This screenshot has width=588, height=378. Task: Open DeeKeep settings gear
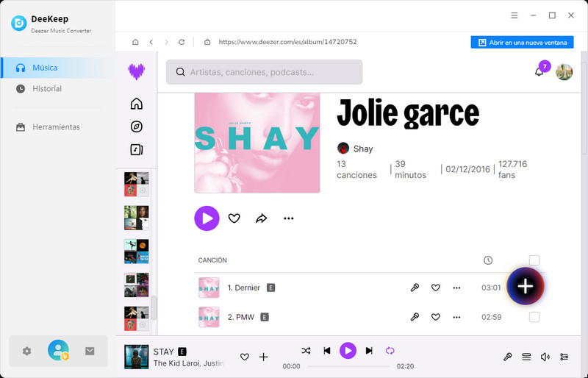click(x=26, y=351)
